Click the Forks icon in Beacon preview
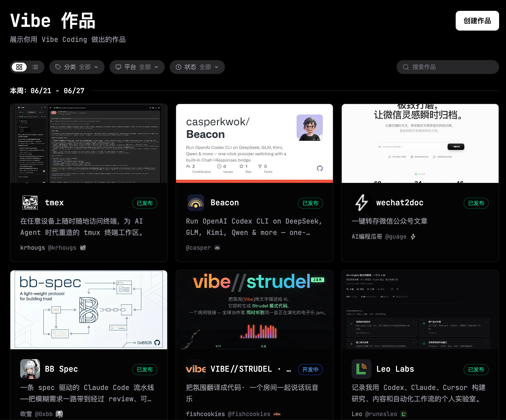The image size is (506, 420). (260, 166)
